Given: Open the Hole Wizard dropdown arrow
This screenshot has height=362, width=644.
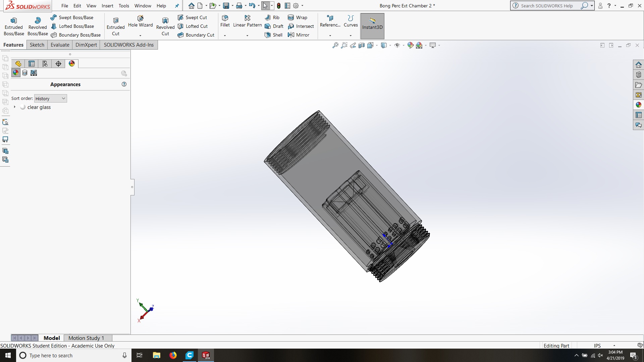Looking at the screenshot, I should click(140, 36).
